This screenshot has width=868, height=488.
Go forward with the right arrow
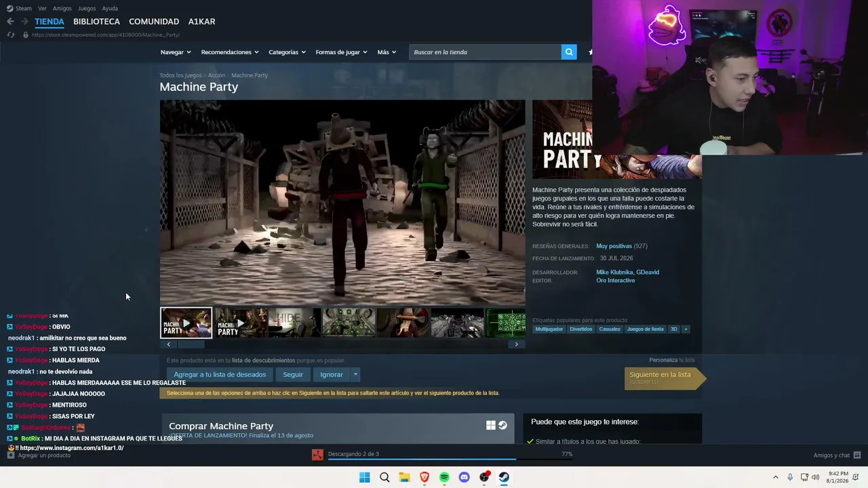point(24,22)
